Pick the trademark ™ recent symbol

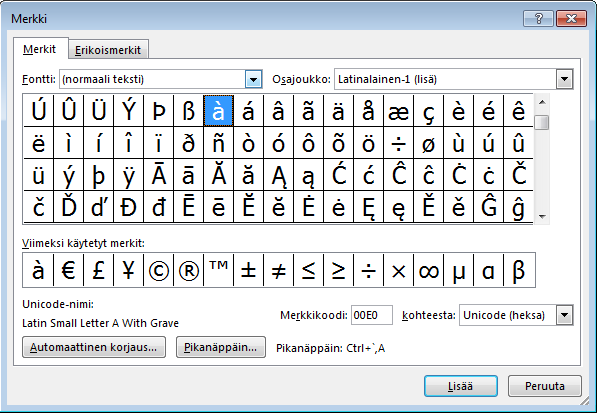tap(219, 270)
